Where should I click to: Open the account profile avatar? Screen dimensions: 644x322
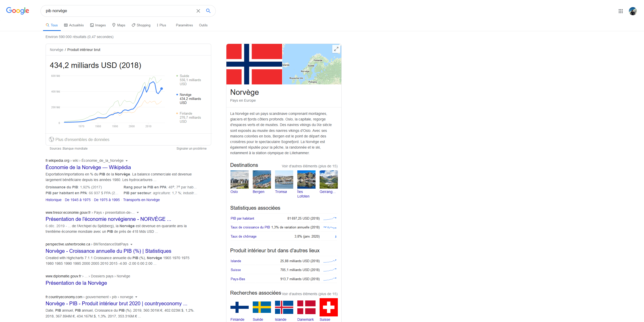tap(633, 11)
